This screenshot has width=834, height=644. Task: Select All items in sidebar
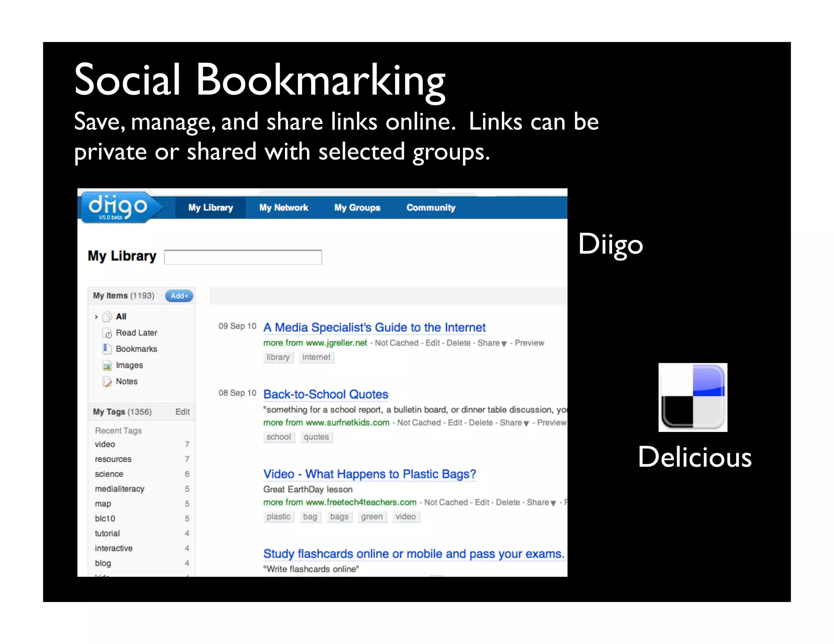[121, 316]
